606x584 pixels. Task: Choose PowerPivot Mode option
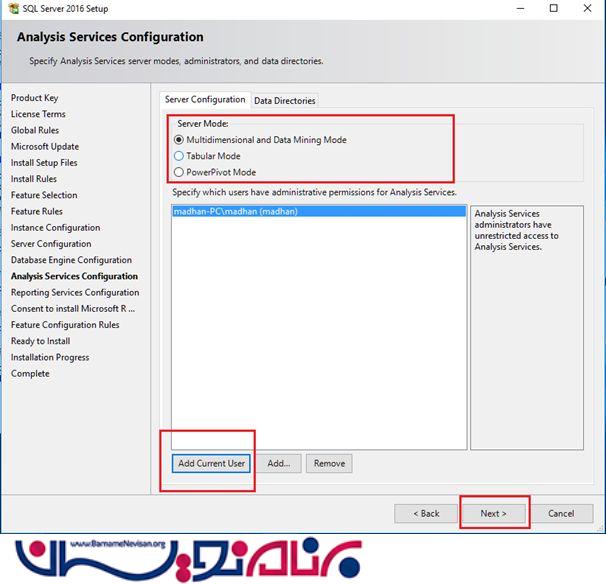point(179,172)
